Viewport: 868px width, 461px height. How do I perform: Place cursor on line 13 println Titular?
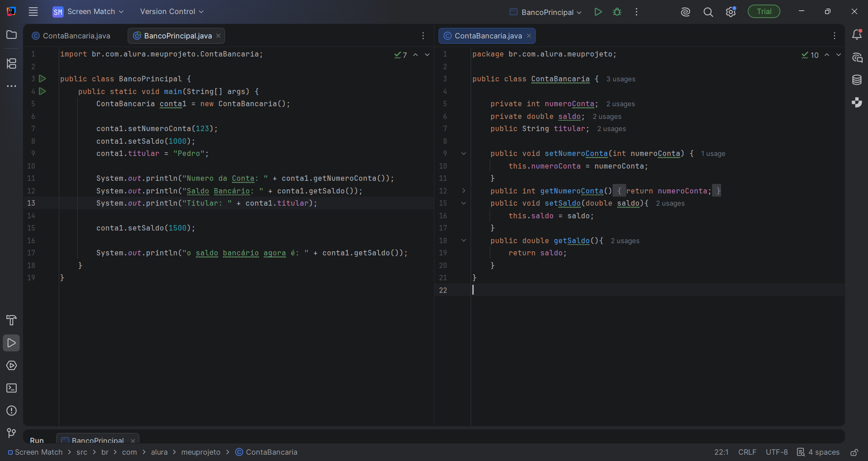pos(207,203)
